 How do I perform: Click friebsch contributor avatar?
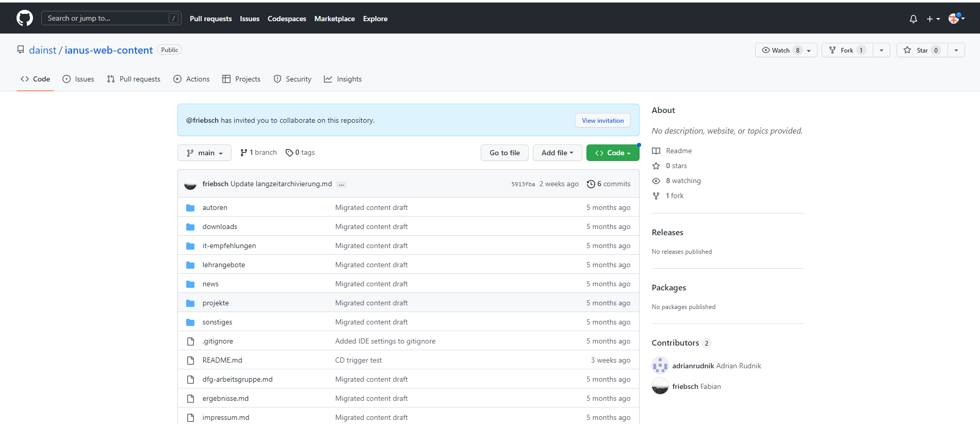click(660, 386)
